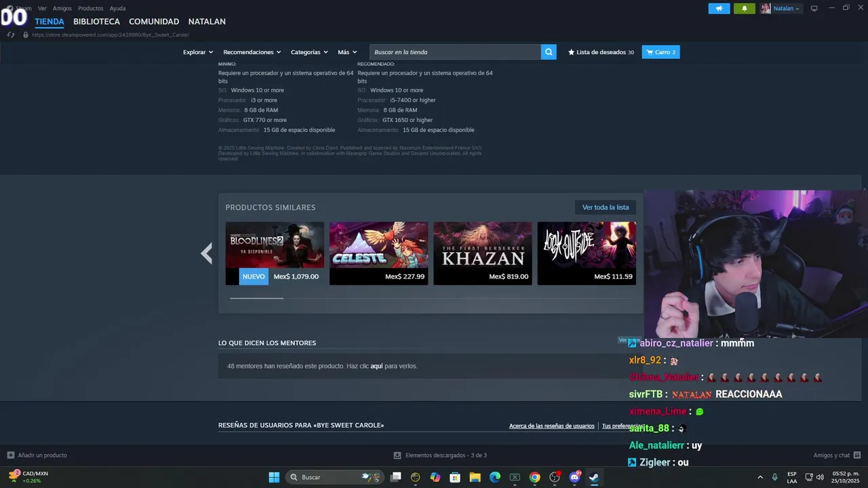This screenshot has width=868, height=488.
Task: Expand the Recomendaciones dropdown
Action: tap(252, 52)
